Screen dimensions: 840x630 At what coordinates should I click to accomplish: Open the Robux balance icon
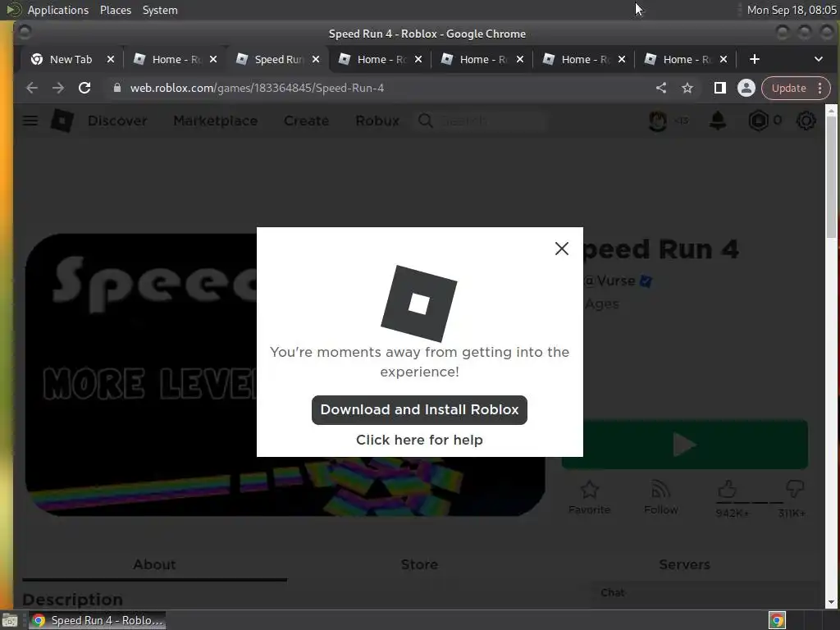pyautogui.click(x=759, y=121)
